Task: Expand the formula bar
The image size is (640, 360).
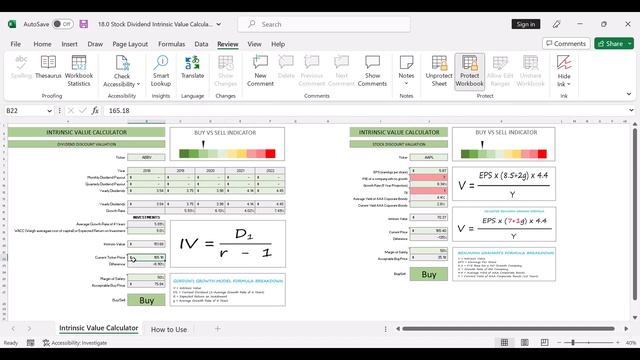Action: click(631, 110)
